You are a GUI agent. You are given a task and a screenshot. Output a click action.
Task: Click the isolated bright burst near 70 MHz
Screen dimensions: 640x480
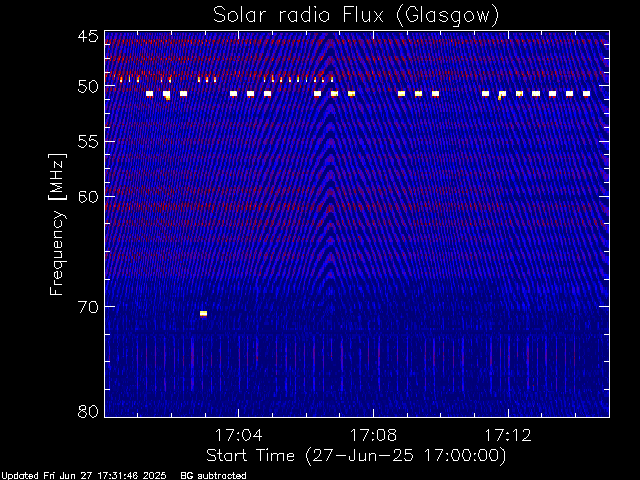[x=203, y=313]
